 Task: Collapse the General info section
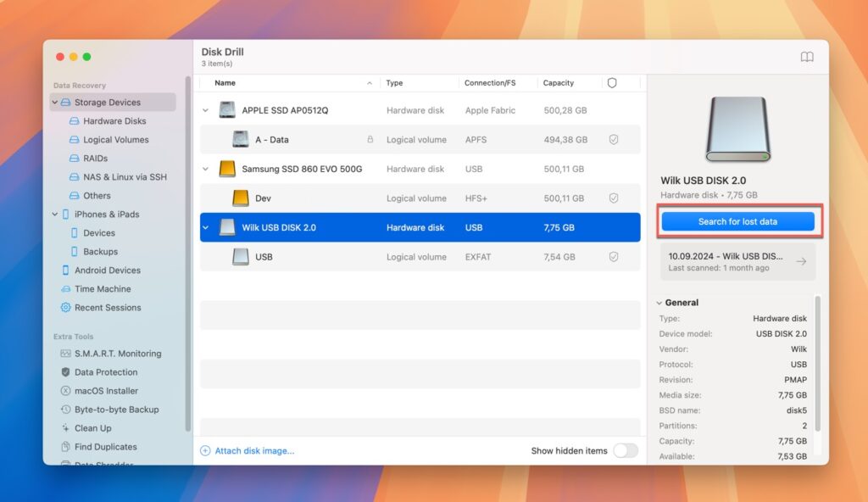click(658, 303)
